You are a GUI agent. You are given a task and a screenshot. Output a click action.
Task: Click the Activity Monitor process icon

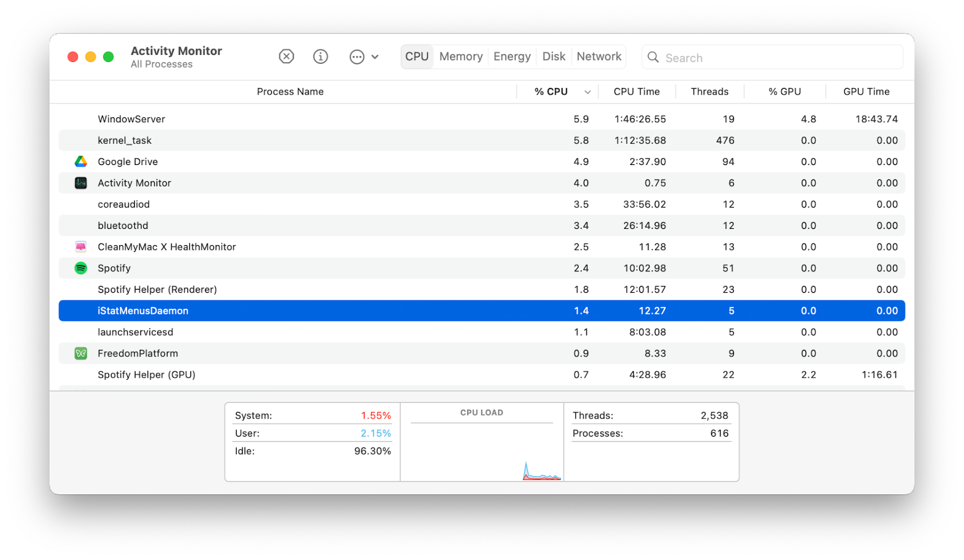point(80,182)
